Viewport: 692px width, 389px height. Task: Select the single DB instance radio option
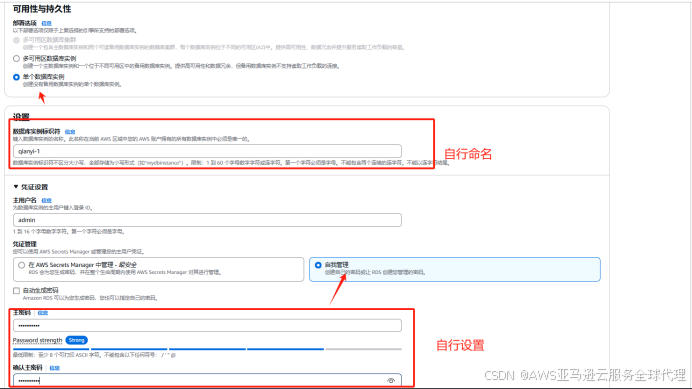point(16,77)
